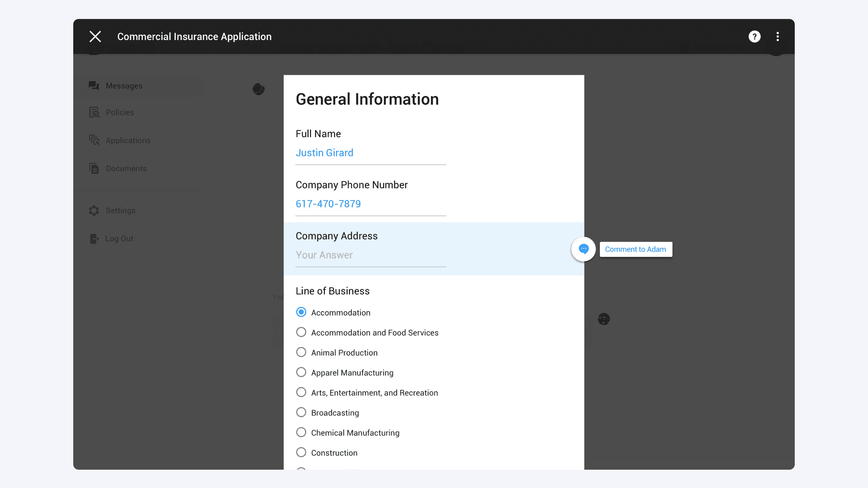Edit the Full Name field
Screen dimensions: 868x488
(x=370, y=153)
